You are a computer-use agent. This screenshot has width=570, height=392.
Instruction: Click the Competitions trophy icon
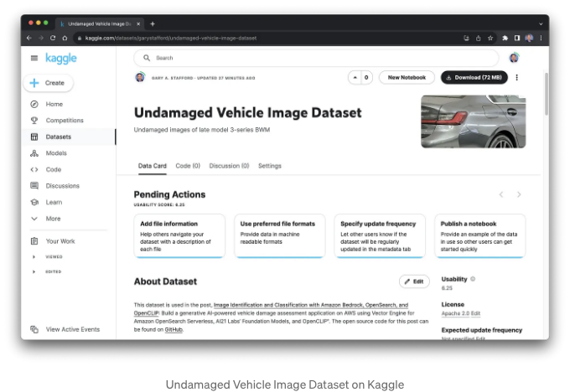pyautogui.click(x=34, y=121)
